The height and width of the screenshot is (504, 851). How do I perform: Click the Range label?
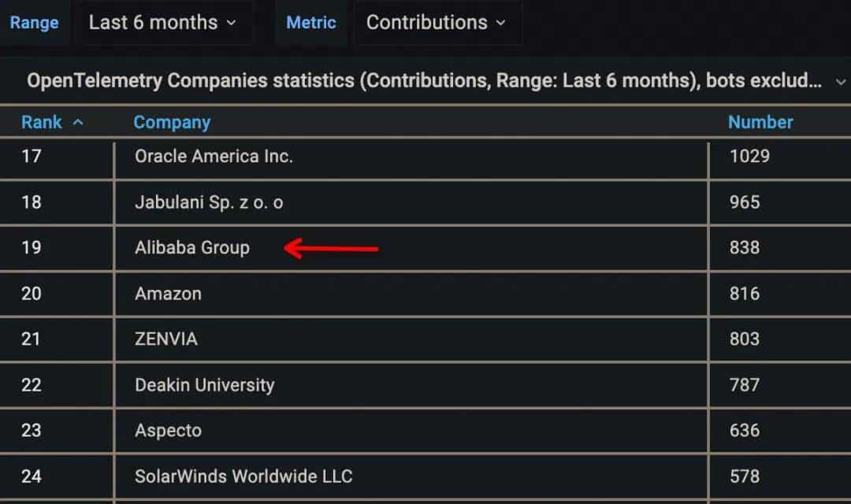[34, 23]
